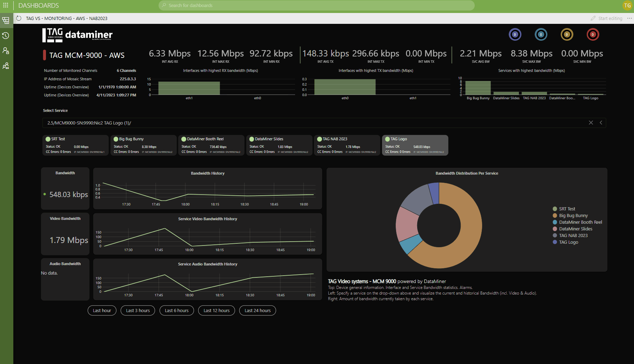Show the Last 3 hours time range
This screenshot has width=634, height=364.
(x=138, y=310)
